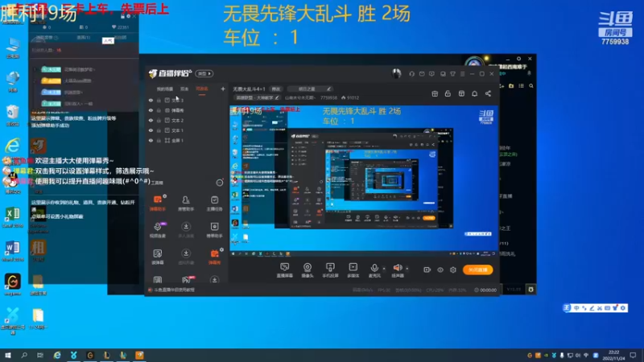
Task: Click the user avatar in title bar
Action: click(396, 73)
